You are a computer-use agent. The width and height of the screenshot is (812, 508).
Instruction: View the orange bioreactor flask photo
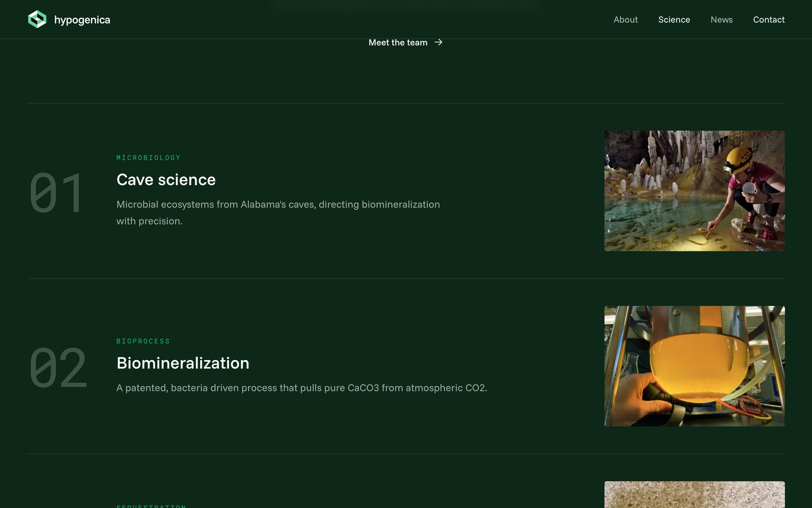coord(694,366)
